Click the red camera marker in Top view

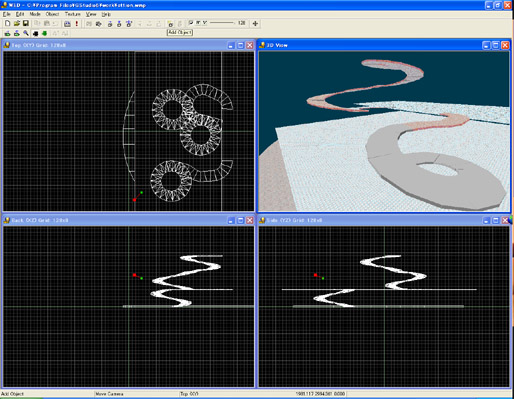click(x=134, y=200)
